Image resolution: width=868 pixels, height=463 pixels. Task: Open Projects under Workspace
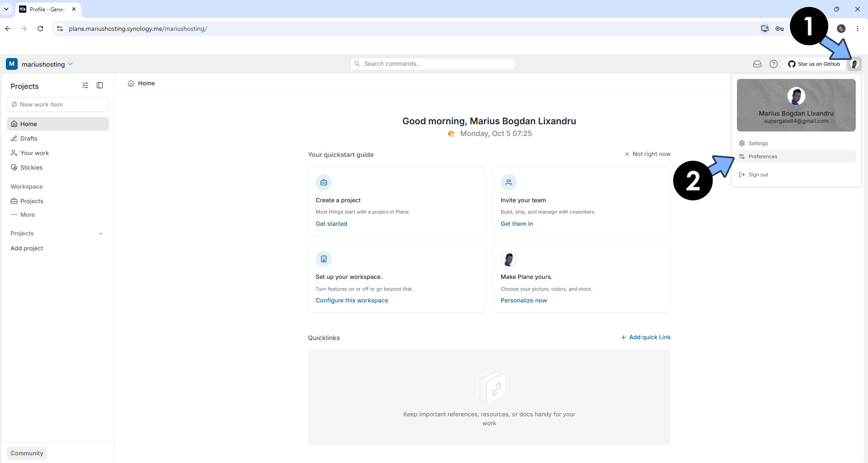click(x=58, y=201)
